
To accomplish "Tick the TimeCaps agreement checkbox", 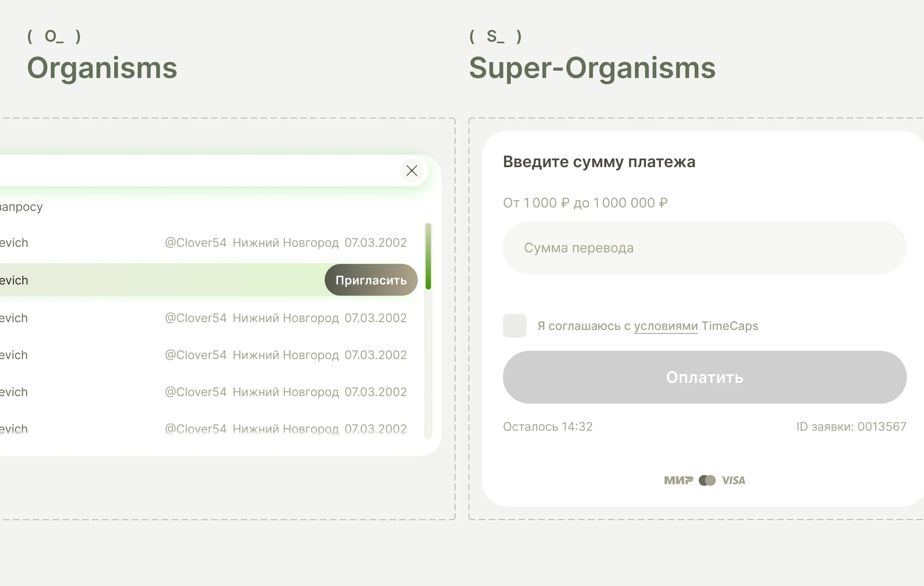I will pos(514,326).
